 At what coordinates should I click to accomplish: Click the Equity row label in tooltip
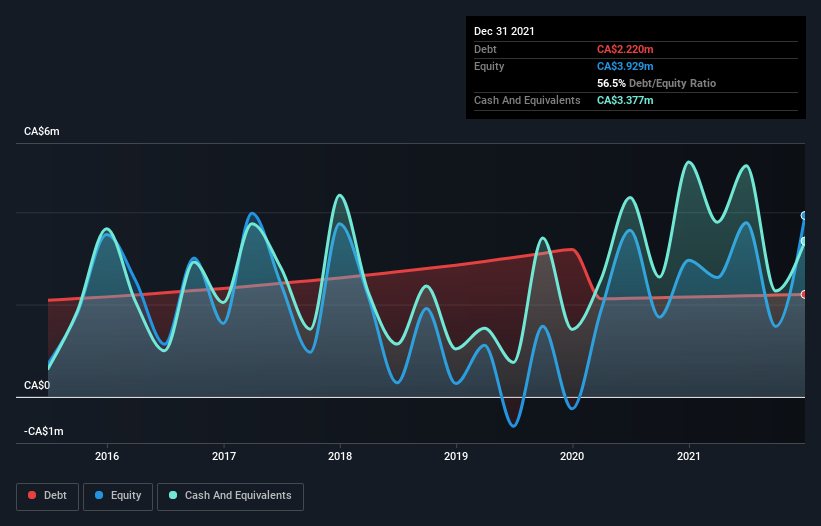coord(489,66)
